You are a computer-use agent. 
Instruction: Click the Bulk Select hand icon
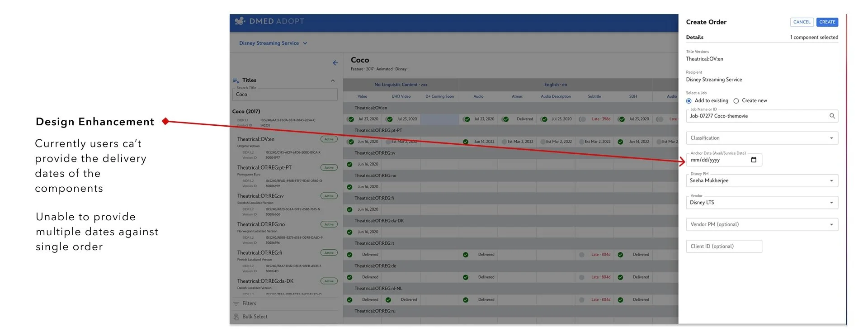(x=236, y=317)
